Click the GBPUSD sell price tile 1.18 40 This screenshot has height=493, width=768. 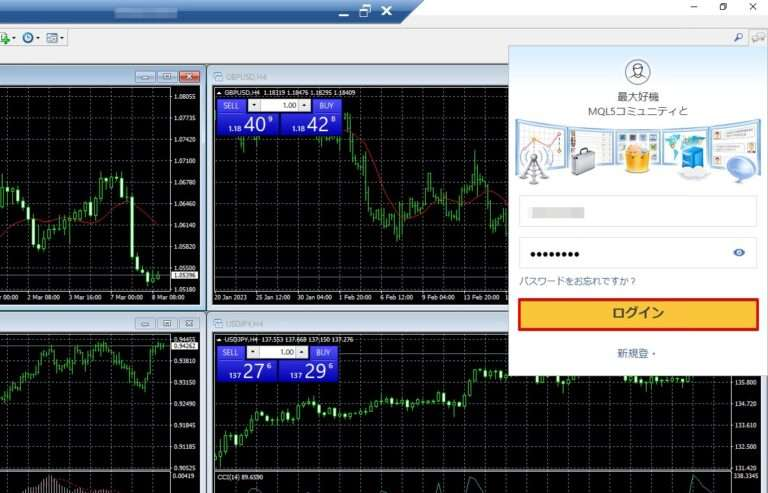(x=248, y=124)
